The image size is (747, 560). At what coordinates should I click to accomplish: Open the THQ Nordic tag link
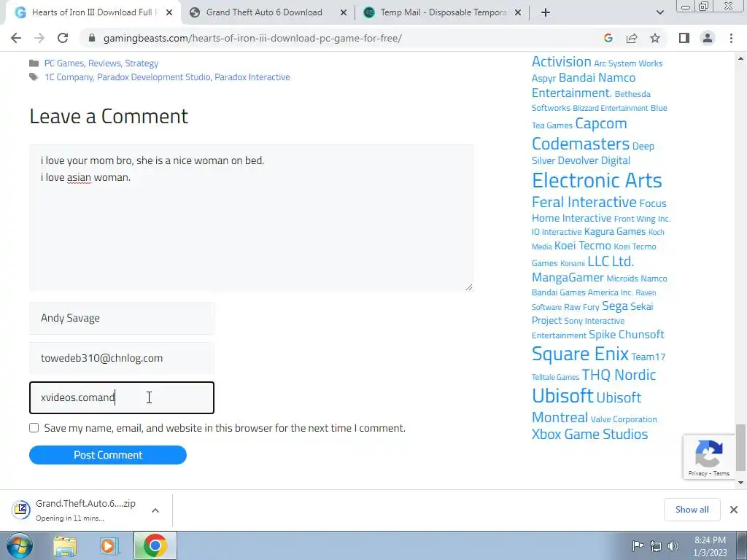click(x=619, y=375)
